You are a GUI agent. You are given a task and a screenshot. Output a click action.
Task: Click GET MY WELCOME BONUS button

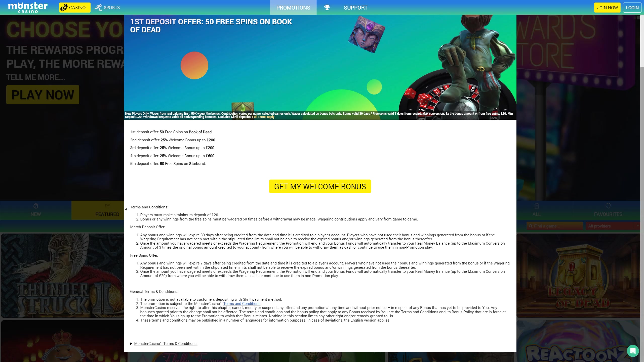[320, 187]
